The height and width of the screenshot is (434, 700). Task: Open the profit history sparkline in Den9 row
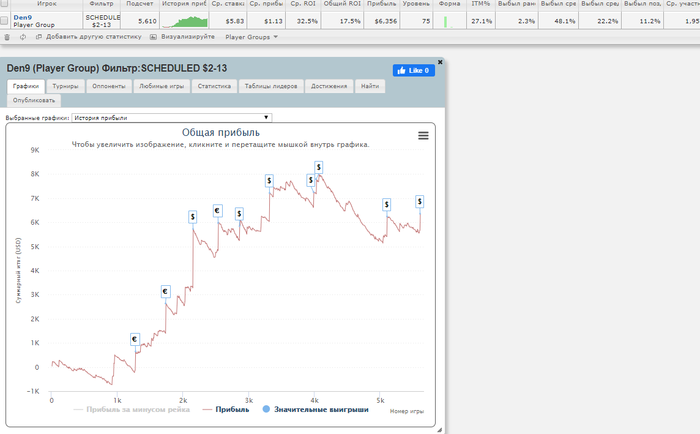[184, 21]
